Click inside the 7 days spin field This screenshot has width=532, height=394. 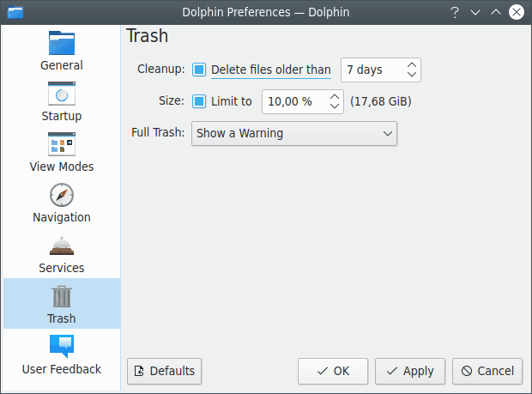tap(371, 70)
